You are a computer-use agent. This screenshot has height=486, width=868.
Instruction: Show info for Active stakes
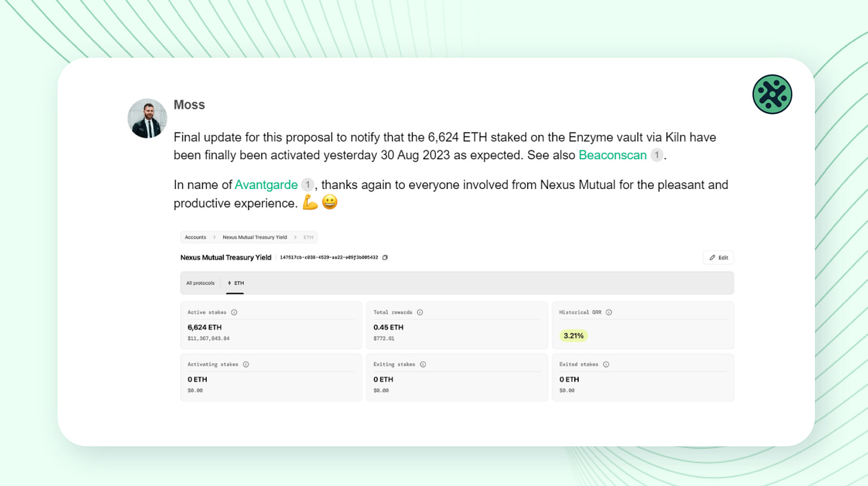coord(234,312)
